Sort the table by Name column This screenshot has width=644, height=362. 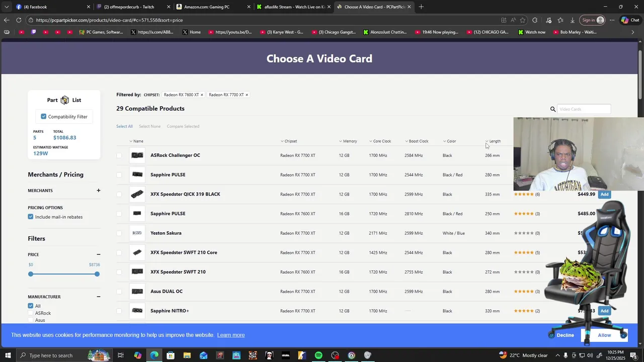[136, 141]
